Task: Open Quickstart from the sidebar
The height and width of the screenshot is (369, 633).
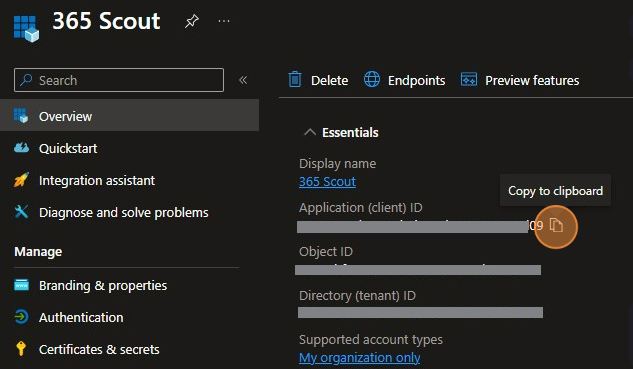Action: tap(68, 149)
